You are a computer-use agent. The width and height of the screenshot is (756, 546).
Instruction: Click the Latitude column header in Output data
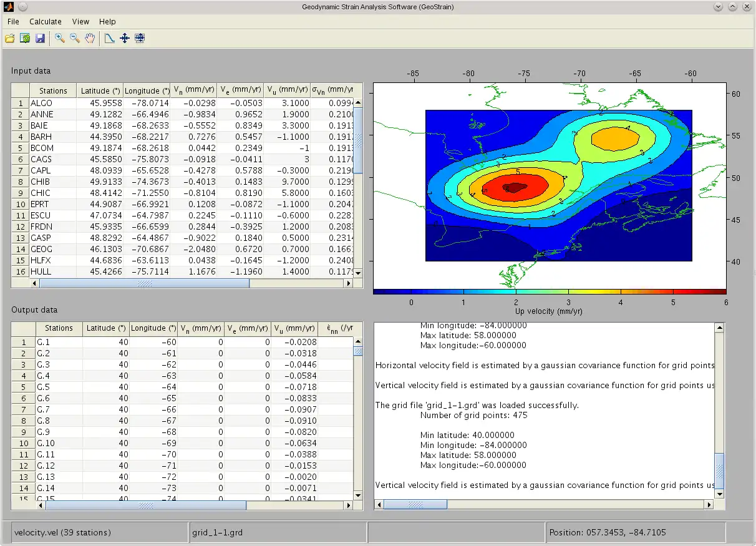point(106,328)
